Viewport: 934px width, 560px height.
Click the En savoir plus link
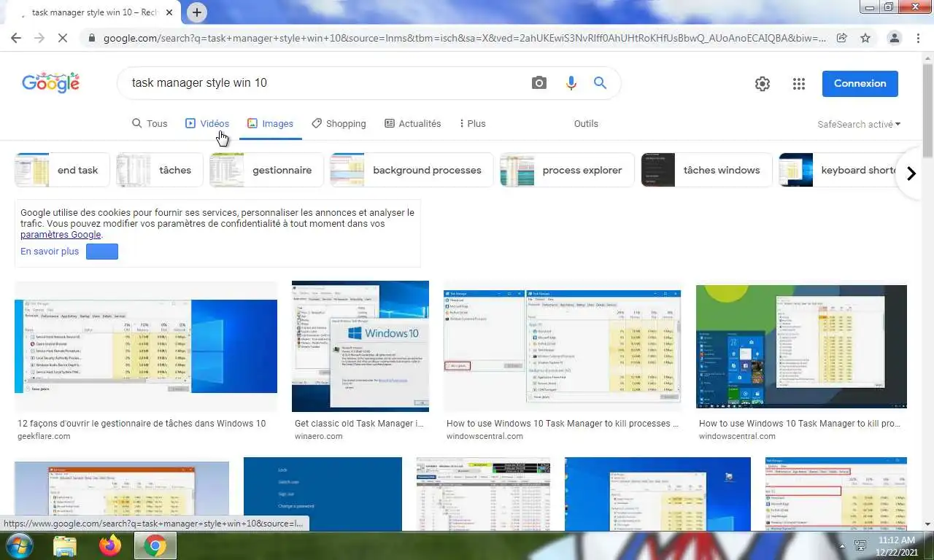(50, 252)
